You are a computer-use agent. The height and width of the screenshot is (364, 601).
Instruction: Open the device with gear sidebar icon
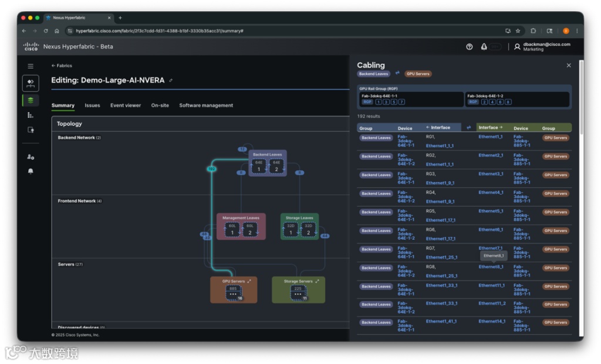[31, 130]
